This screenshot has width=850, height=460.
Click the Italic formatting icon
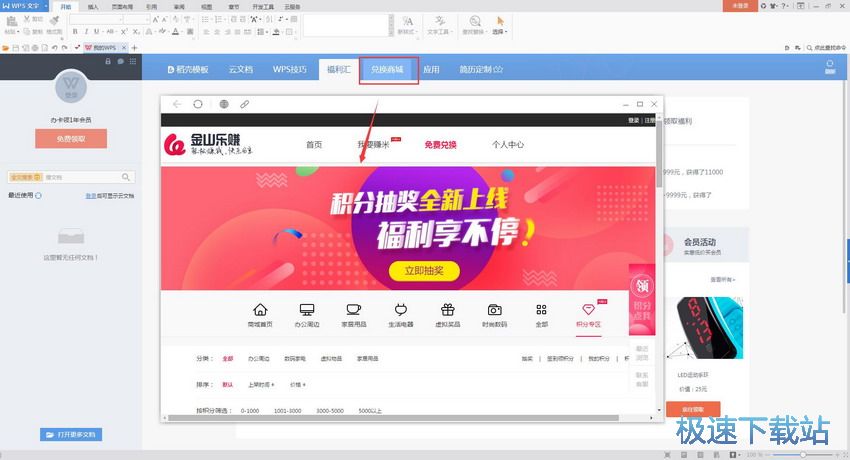[86, 32]
